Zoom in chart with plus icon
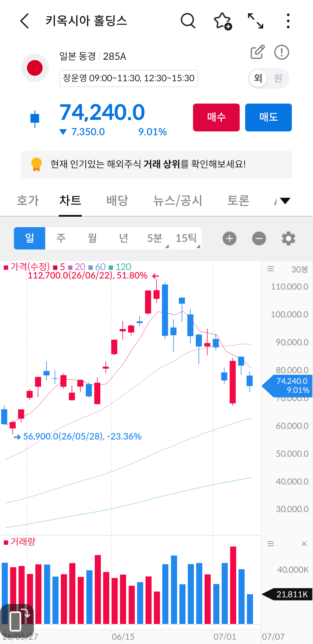 [230, 238]
